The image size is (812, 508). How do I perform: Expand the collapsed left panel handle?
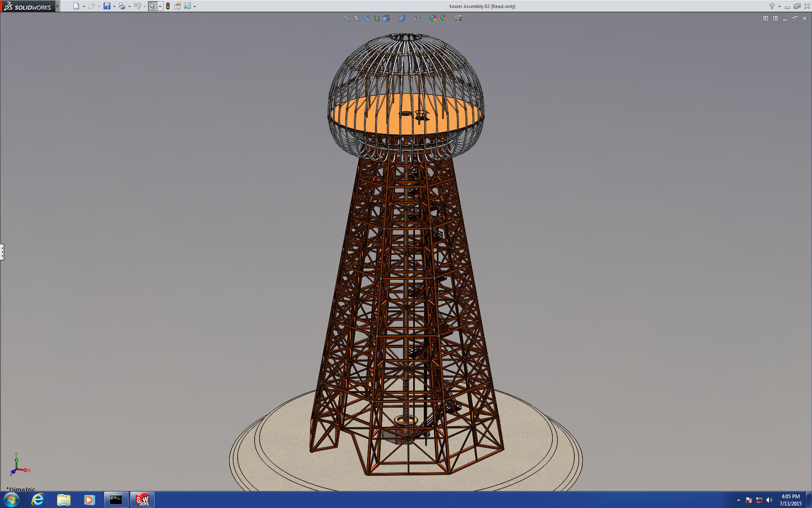click(x=2, y=252)
